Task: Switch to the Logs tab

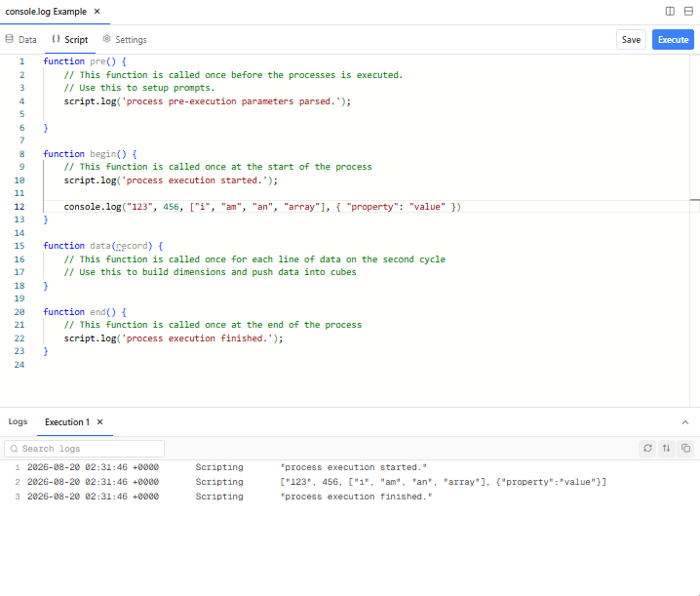Action: (18, 421)
